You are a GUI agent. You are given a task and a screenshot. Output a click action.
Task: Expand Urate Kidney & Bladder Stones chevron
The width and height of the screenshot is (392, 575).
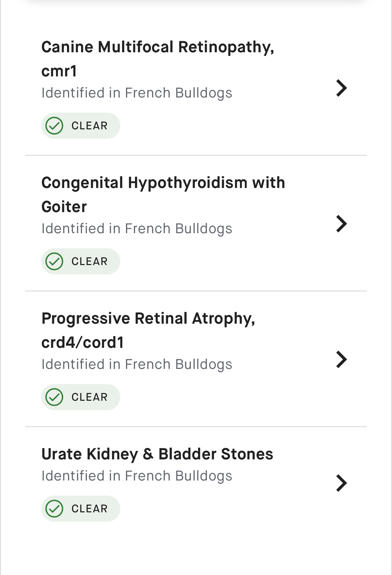(341, 483)
